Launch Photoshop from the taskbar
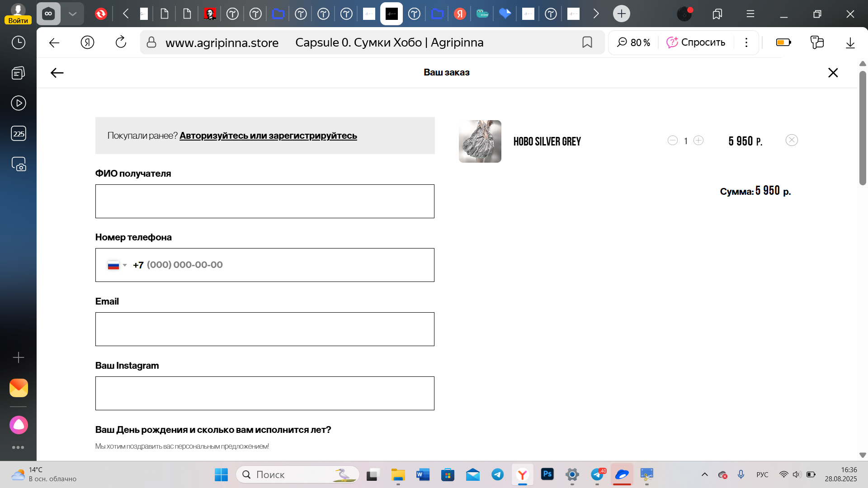Screen dimensions: 868x488 (x=547, y=474)
